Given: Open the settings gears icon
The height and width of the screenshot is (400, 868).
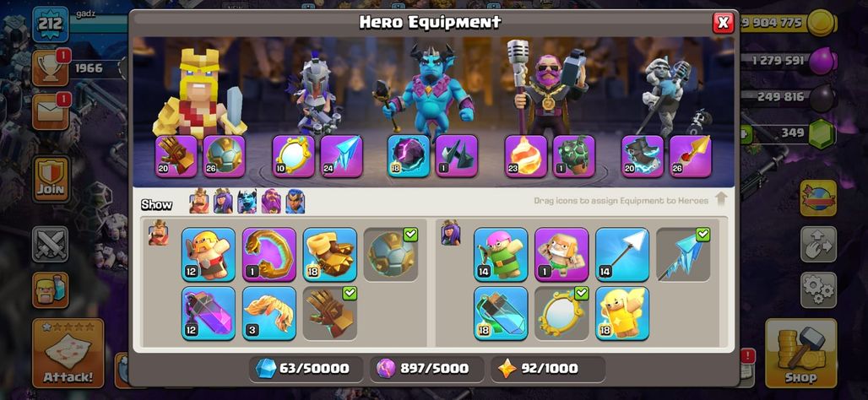Looking at the screenshot, I should coord(818,290).
